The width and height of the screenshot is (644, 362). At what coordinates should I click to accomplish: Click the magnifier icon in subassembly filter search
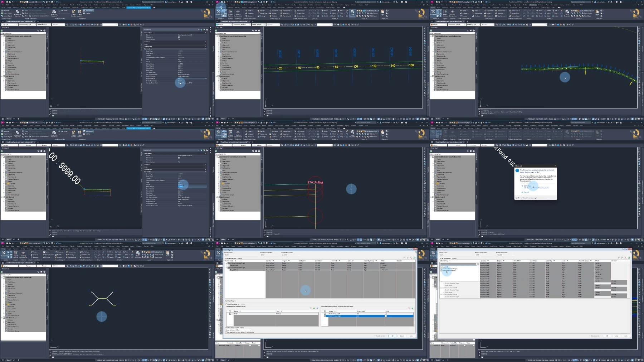(x=478, y=264)
